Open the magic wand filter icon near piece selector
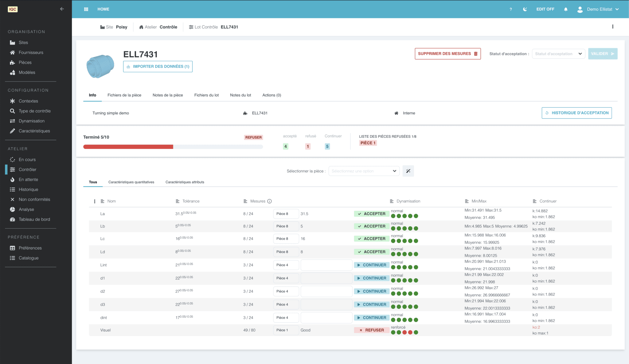 [x=408, y=171]
